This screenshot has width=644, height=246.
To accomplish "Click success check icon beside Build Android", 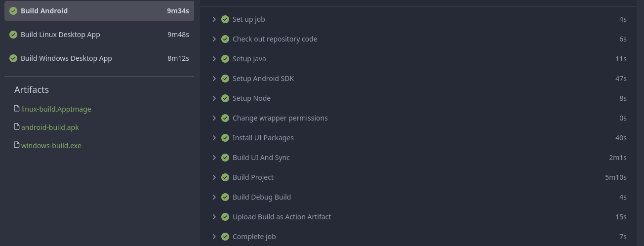I will [x=13, y=11].
